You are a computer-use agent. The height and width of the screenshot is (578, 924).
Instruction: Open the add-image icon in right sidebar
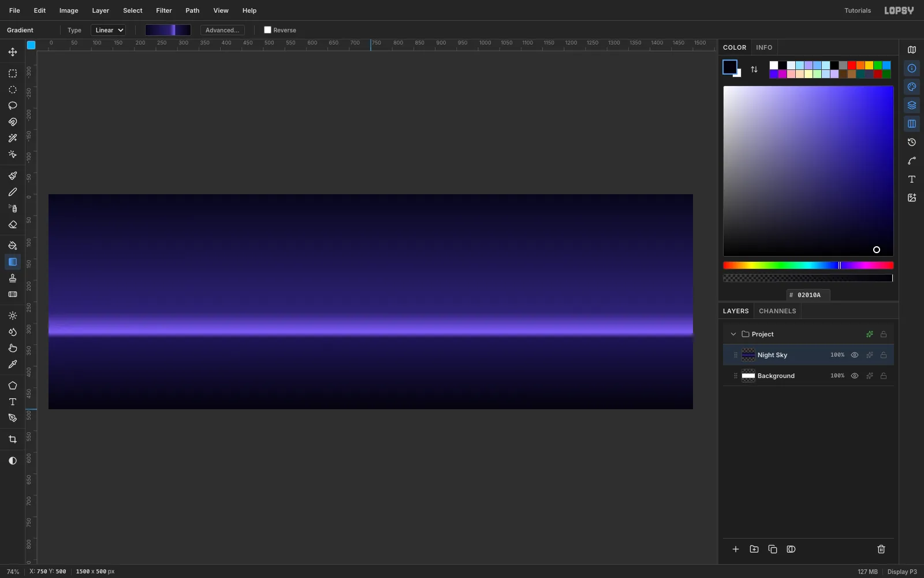tap(912, 198)
